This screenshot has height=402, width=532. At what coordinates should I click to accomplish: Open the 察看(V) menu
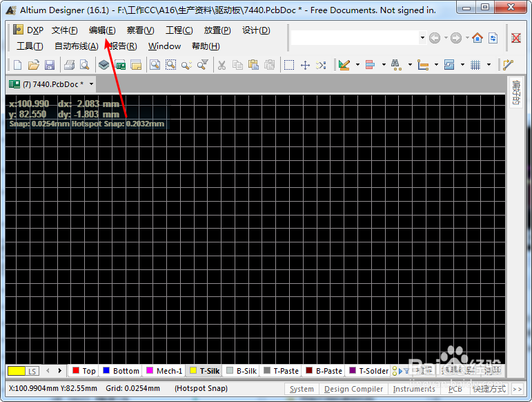141,30
